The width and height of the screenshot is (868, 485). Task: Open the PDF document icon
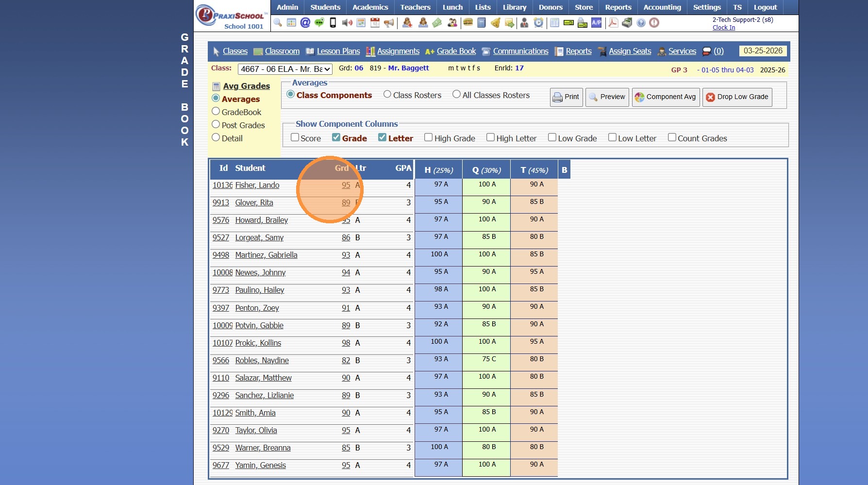613,23
